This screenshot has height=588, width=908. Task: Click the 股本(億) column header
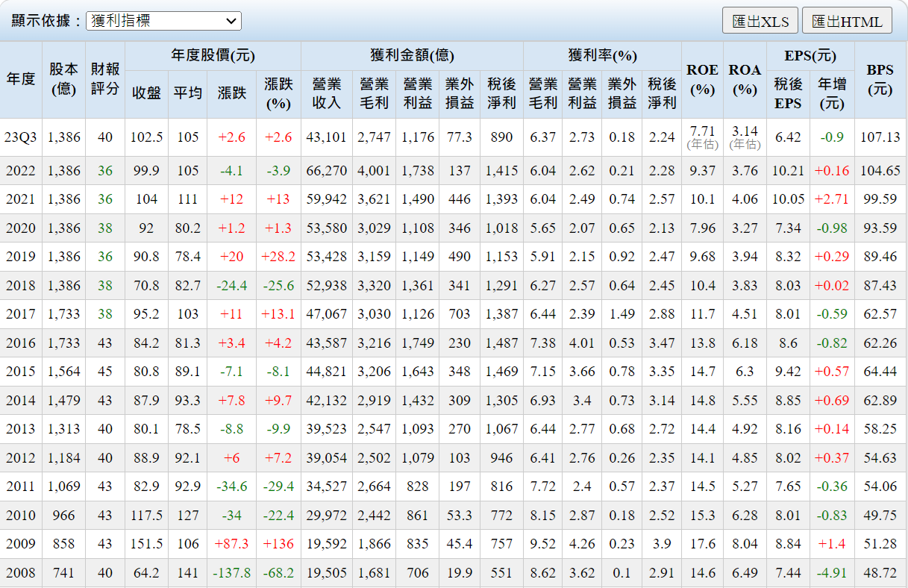63,79
